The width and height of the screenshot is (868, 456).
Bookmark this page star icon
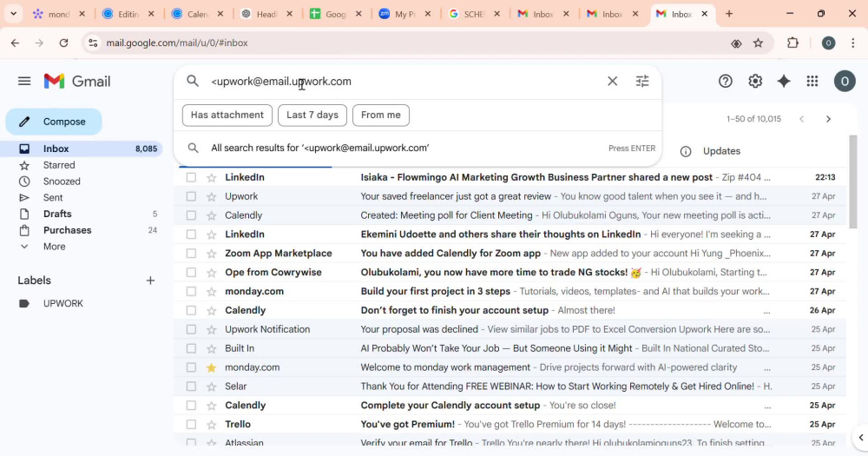pyautogui.click(x=759, y=43)
